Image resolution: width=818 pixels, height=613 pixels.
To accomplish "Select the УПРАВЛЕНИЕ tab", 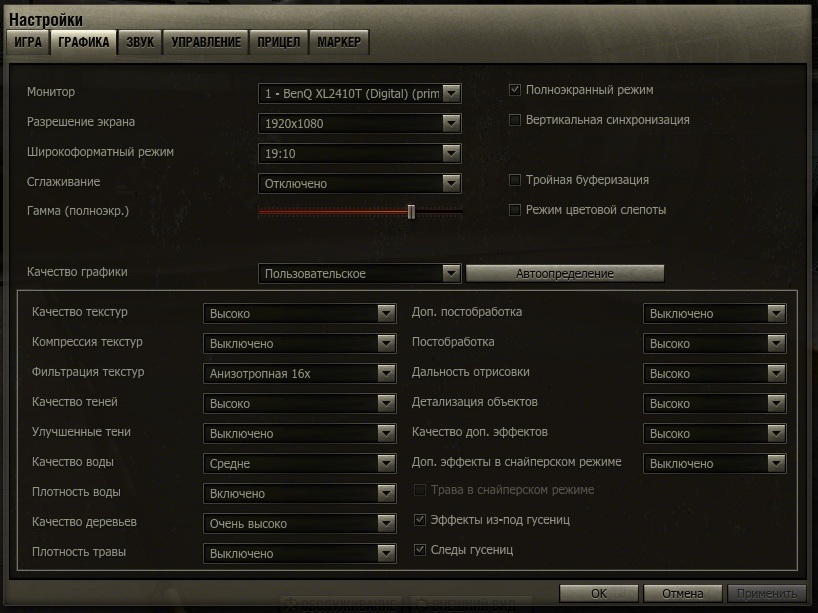I will (x=206, y=42).
